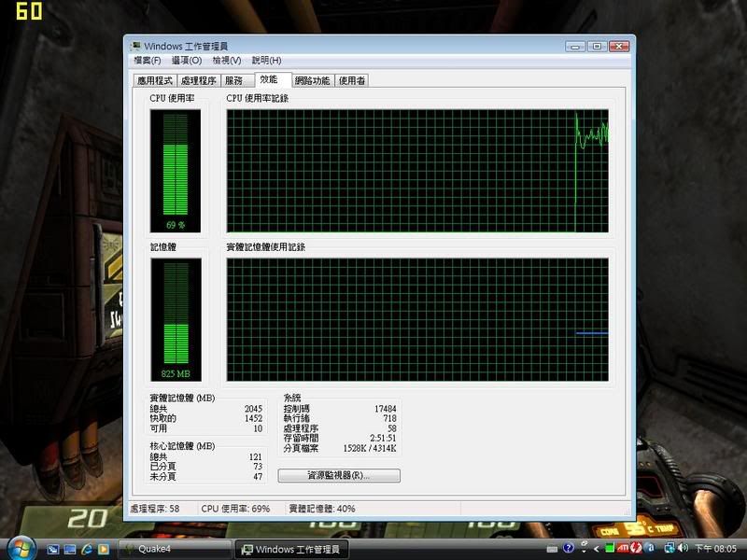Click the Task Manager title bar icon
This screenshot has width=747, height=560.
click(135, 46)
